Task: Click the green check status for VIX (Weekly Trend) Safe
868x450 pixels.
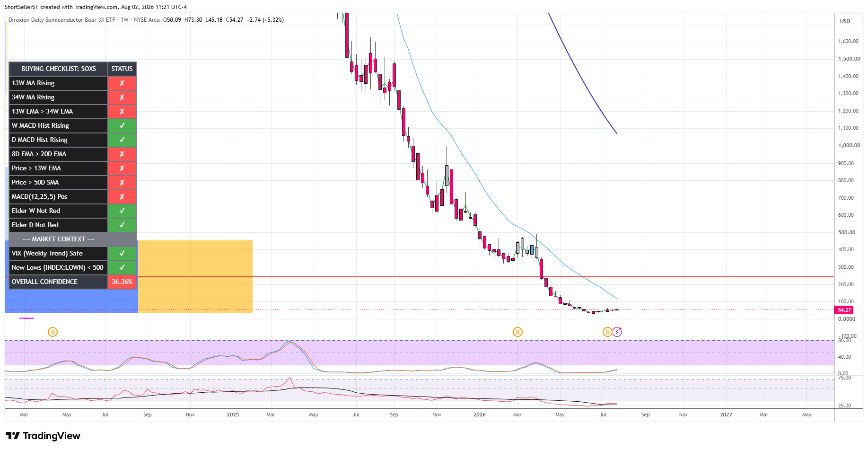Action: click(122, 253)
